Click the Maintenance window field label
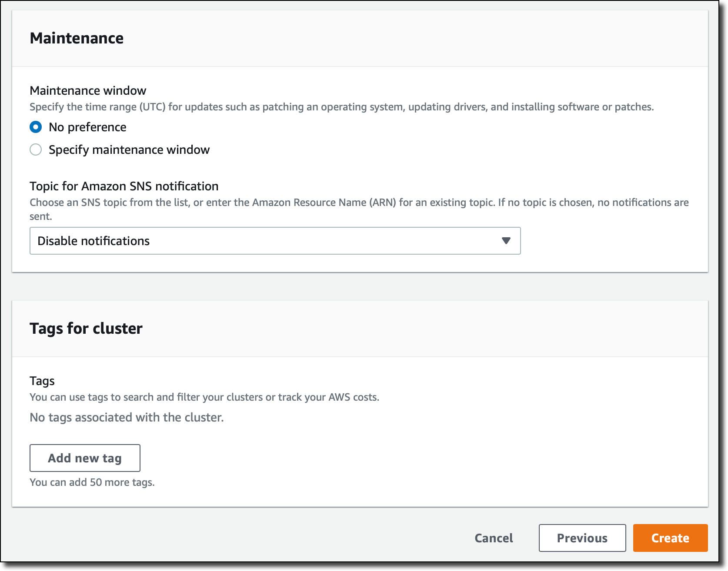 tap(88, 90)
